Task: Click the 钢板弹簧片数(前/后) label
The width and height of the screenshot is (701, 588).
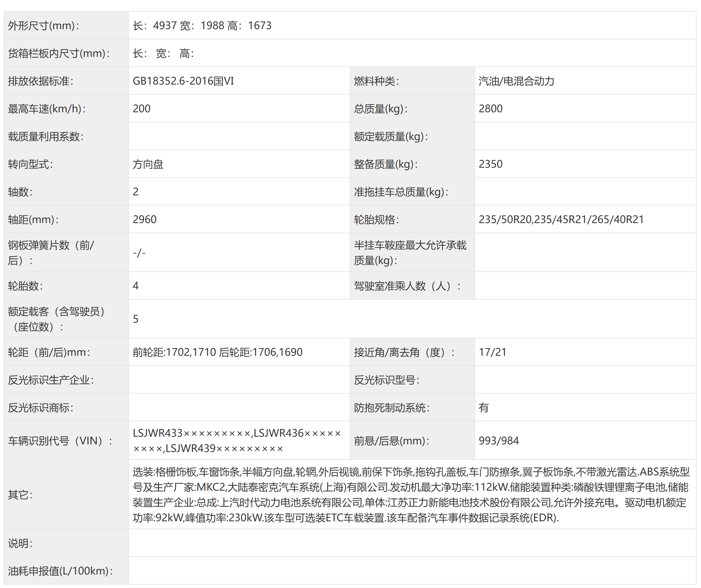Action: point(51,253)
